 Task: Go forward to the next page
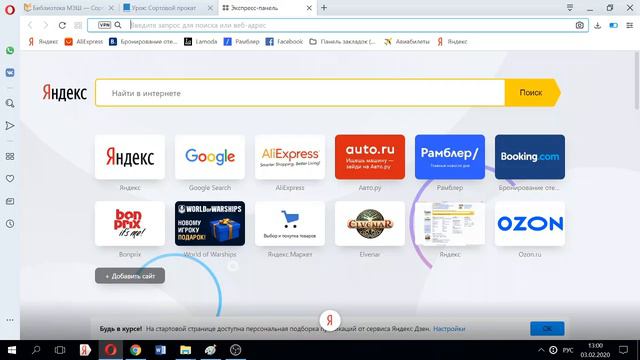click(45, 25)
